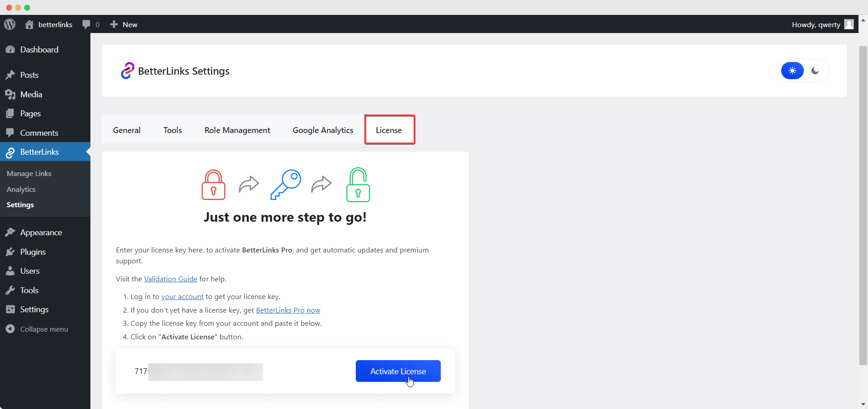
Task: Click the Users person icon
Action: pos(10,271)
